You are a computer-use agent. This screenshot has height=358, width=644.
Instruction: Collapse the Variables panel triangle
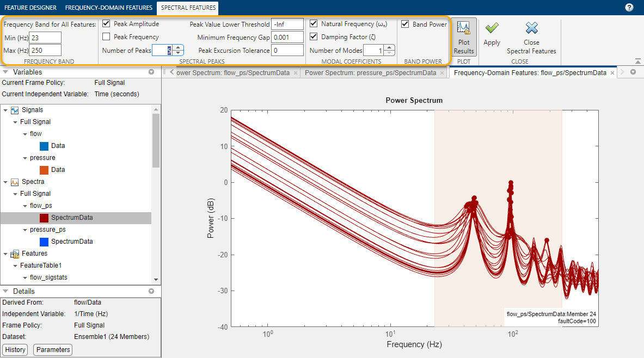(6, 72)
